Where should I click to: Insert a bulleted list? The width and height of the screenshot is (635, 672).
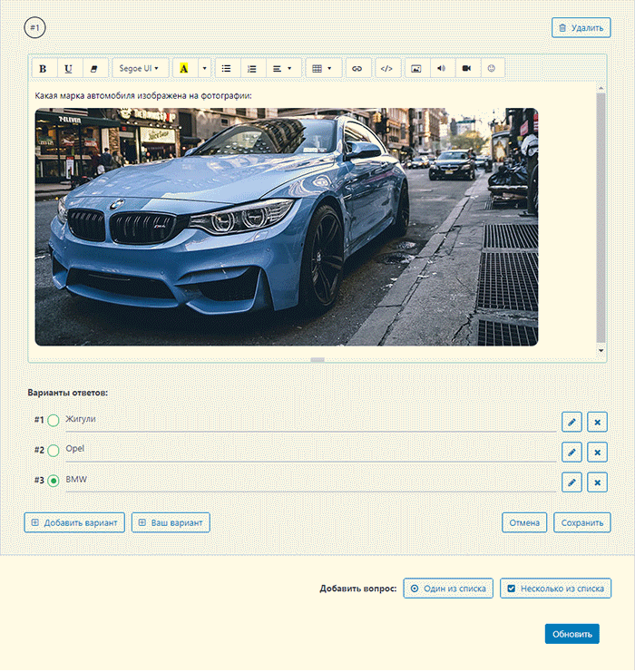pos(227,69)
